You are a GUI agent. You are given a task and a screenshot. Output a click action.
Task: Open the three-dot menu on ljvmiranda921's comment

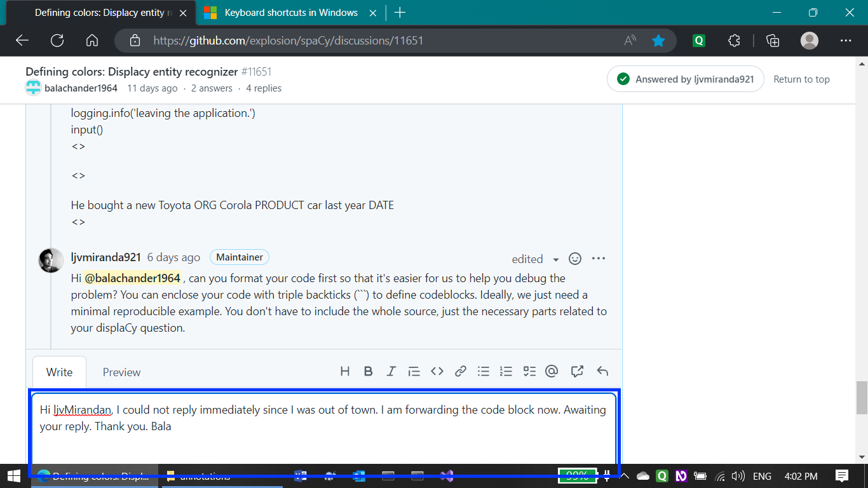[599, 259]
